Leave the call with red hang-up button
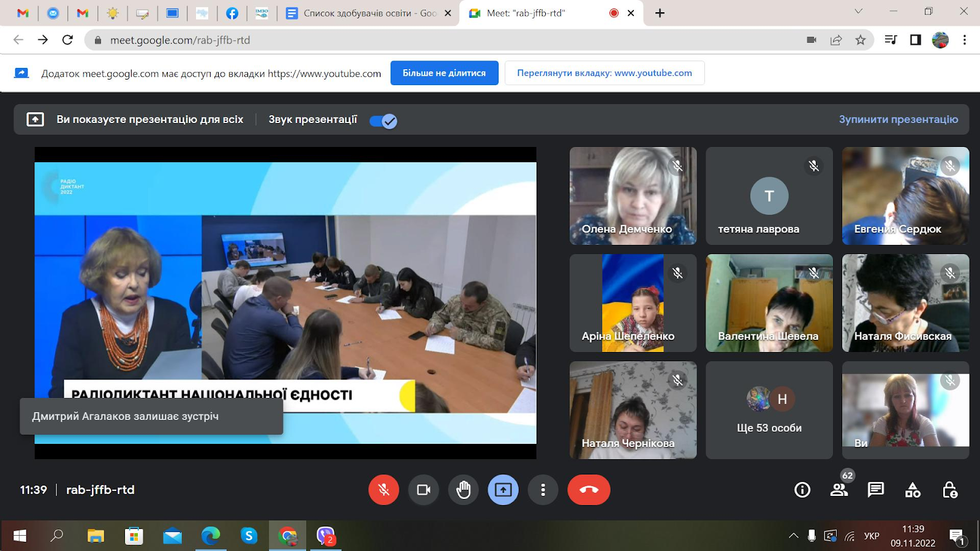980x551 pixels. click(589, 490)
